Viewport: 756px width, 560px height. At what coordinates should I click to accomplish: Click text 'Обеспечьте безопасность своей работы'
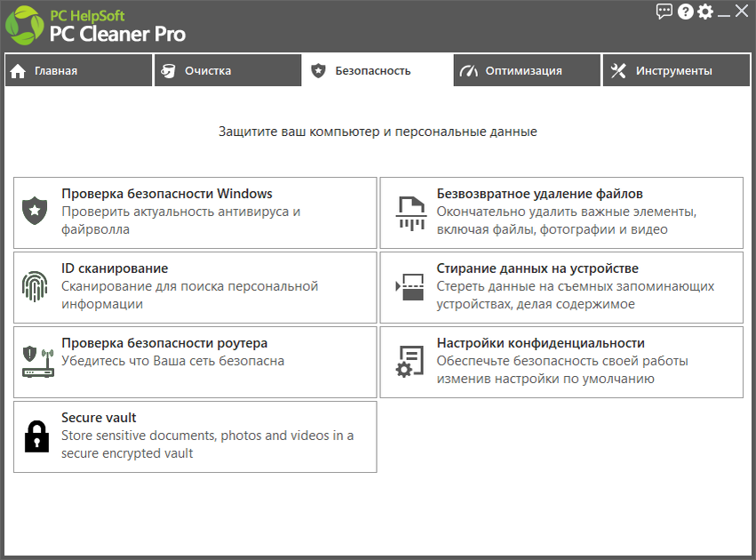[562, 361]
